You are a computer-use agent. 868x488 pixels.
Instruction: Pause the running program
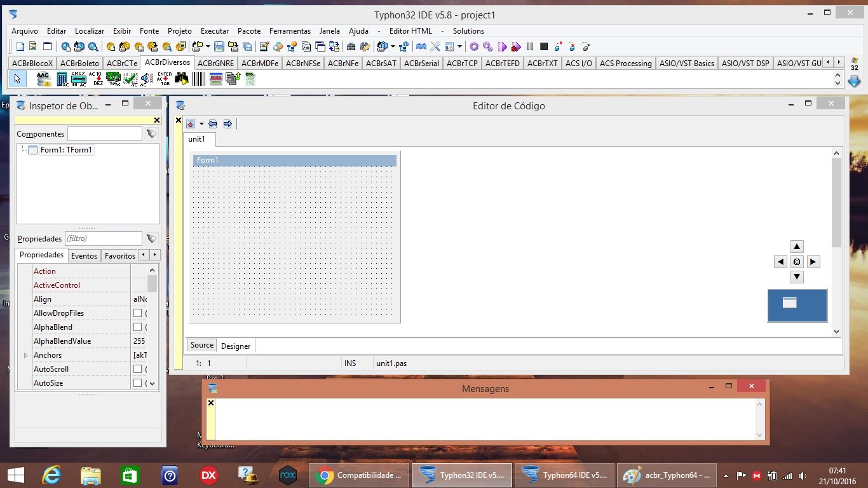pyautogui.click(x=530, y=46)
